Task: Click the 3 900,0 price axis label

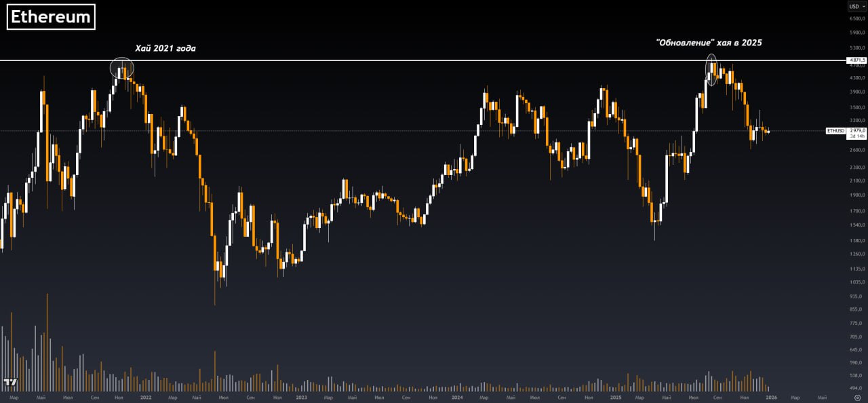Action: [857, 92]
